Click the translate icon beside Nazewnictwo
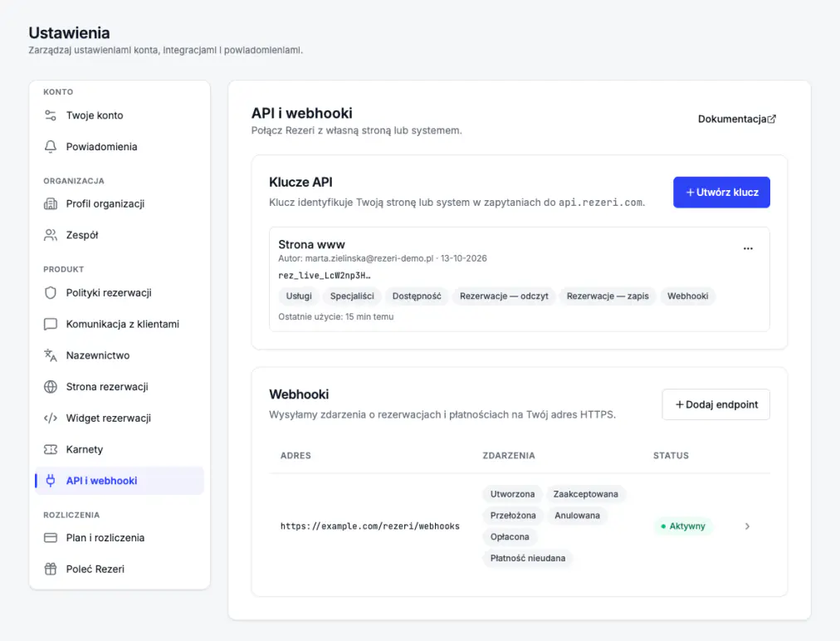 pyautogui.click(x=51, y=355)
